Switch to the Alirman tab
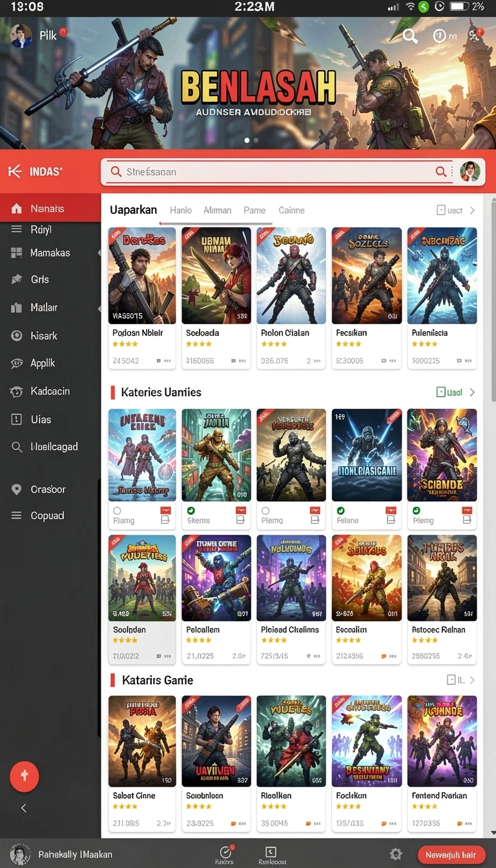The image size is (496, 868). 217,210
